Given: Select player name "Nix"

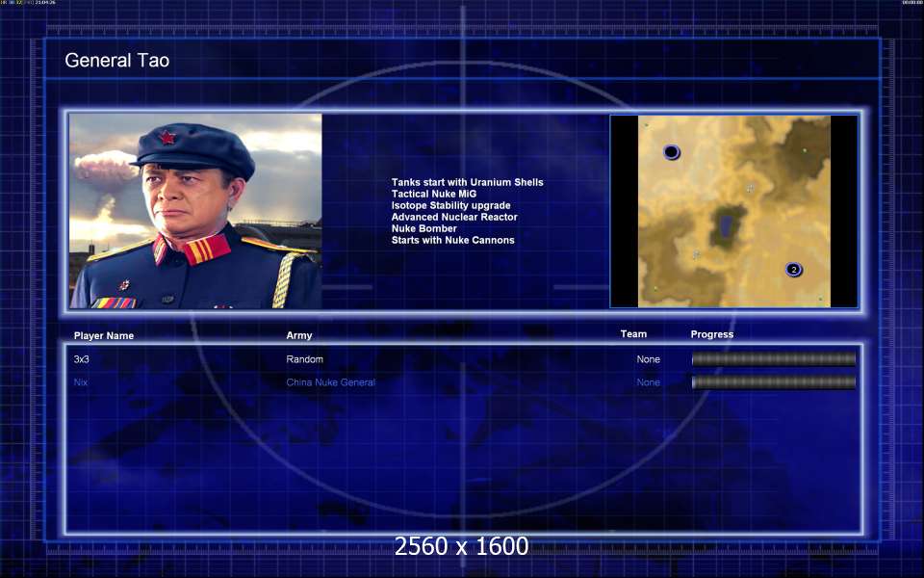Looking at the screenshot, I should click(81, 382).
